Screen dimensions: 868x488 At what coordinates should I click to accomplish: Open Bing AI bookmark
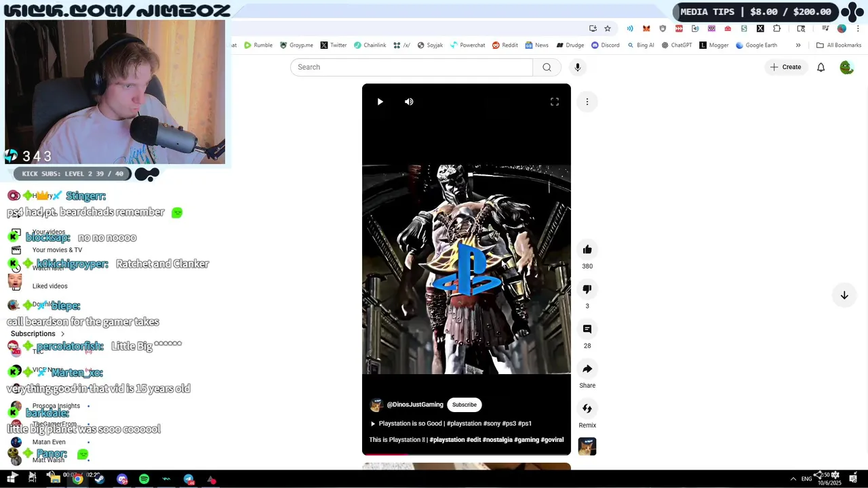click(x=641, y=45)
